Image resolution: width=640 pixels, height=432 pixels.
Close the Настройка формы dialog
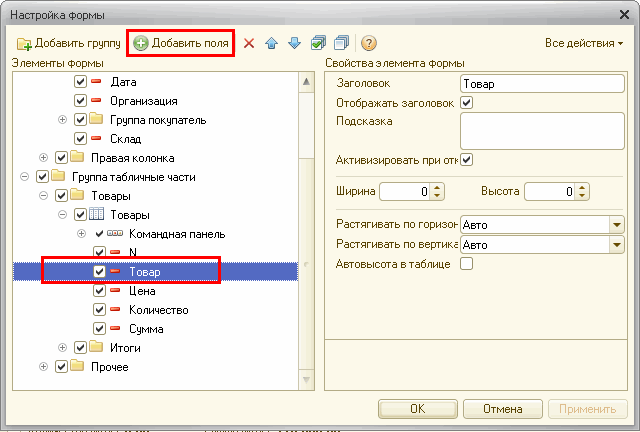pyautogui.click(x=624, y=15)
